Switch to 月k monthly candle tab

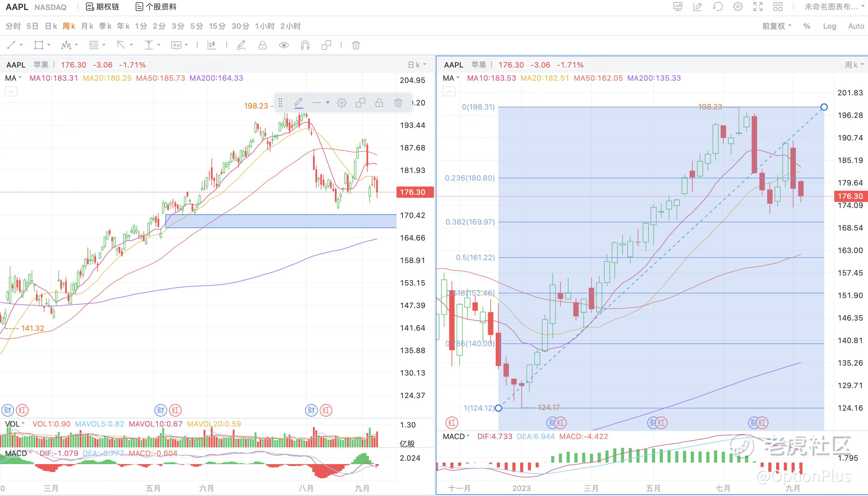point(87,26)
